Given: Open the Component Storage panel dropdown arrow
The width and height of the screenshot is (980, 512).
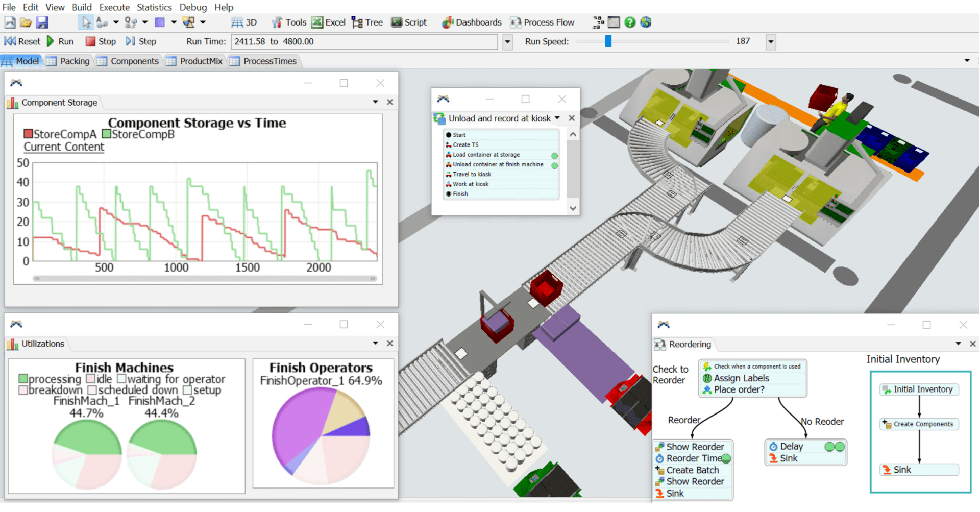Looking at the screenshot, I should click(x=375, y=102).
